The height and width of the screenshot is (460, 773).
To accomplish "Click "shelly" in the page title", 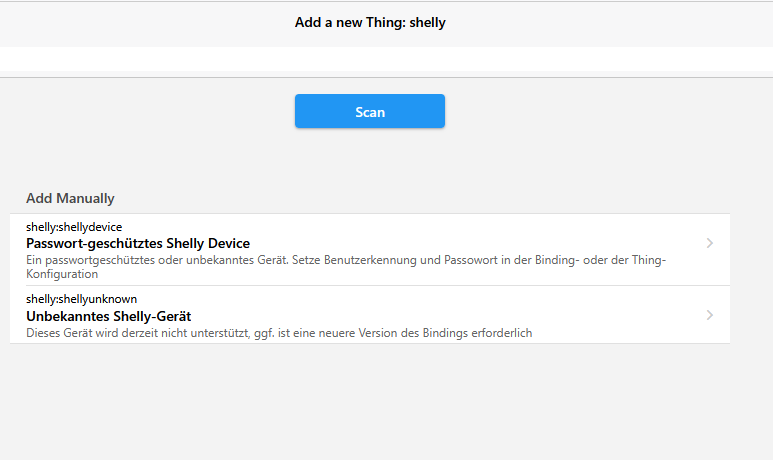I will (425, 22).
